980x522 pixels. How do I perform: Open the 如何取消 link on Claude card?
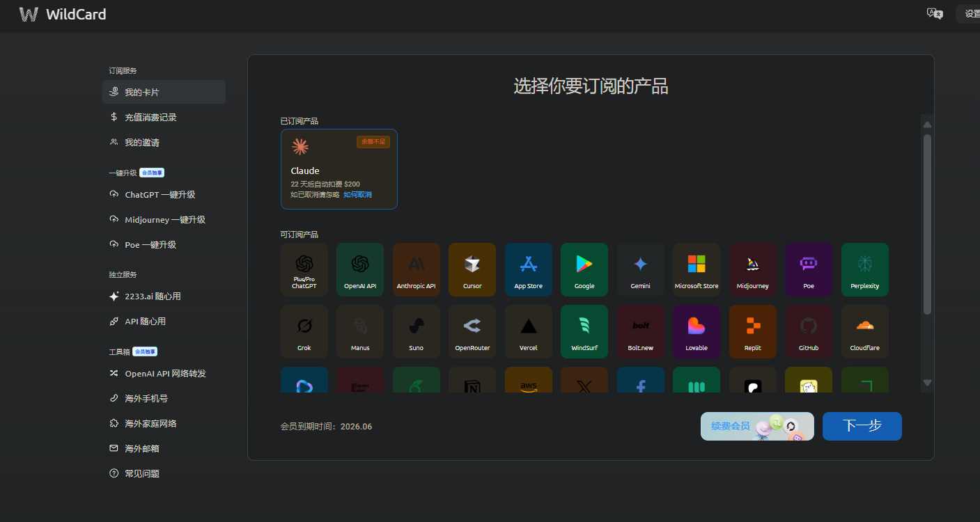357,195
